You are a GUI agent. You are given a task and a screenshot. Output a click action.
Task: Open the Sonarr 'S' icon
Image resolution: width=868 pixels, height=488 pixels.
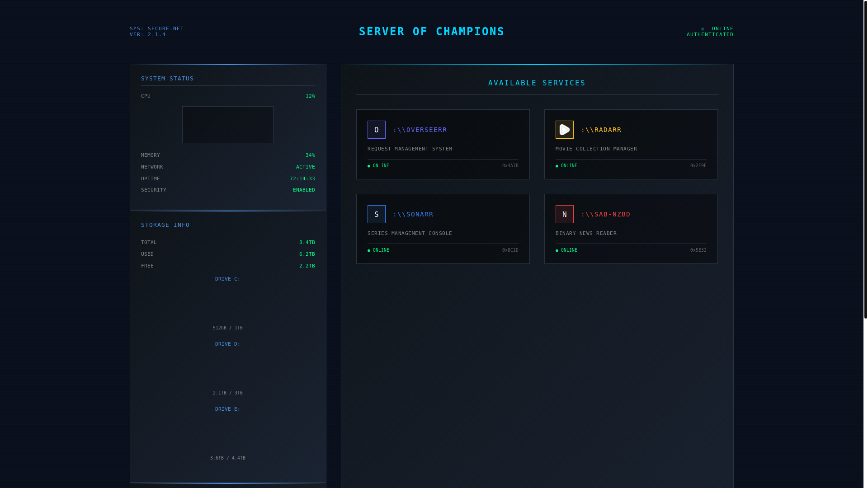coord(376,214)
